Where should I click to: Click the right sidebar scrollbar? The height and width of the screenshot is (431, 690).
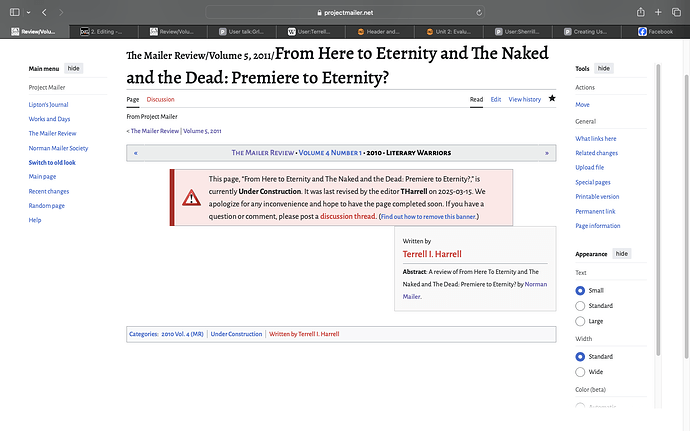pyautogui.click(x=658, y=210)
